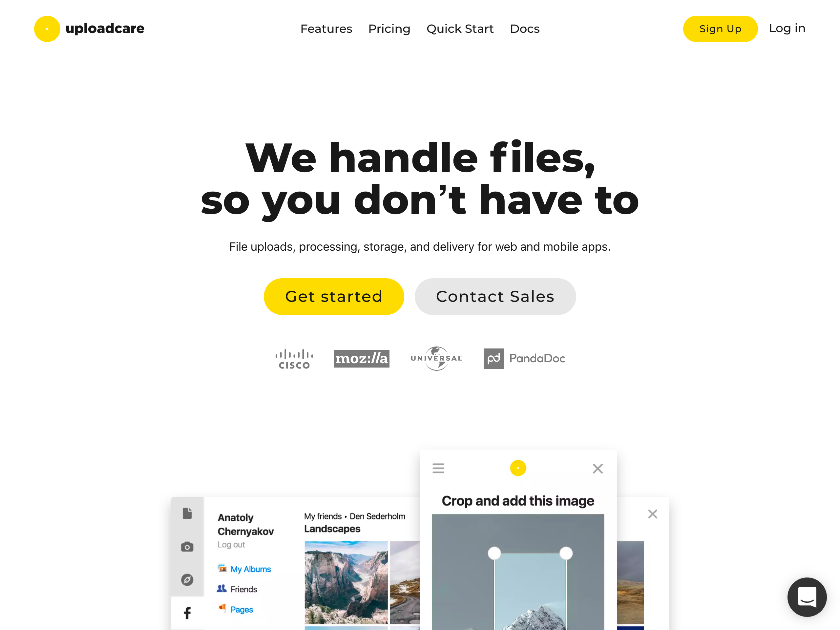Click the camera icon in sidebar

[x=187, y=546]
